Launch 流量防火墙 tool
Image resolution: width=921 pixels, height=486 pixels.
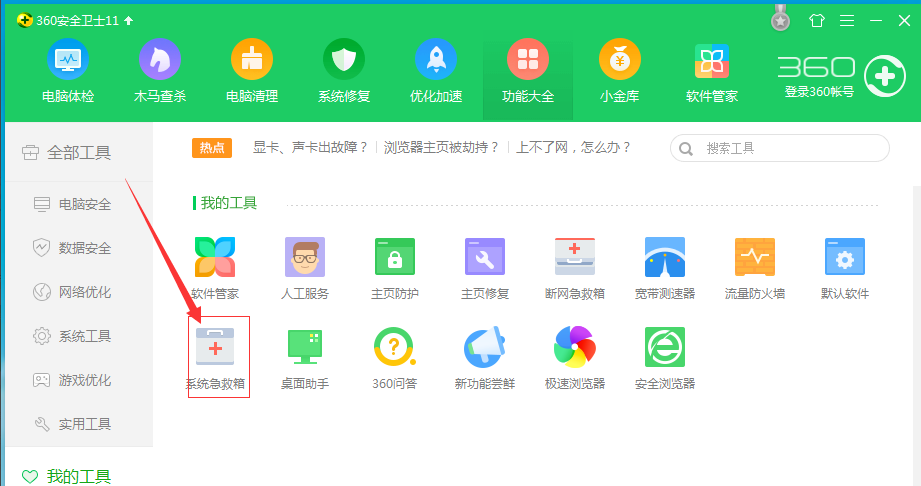[x=755, y=269]
